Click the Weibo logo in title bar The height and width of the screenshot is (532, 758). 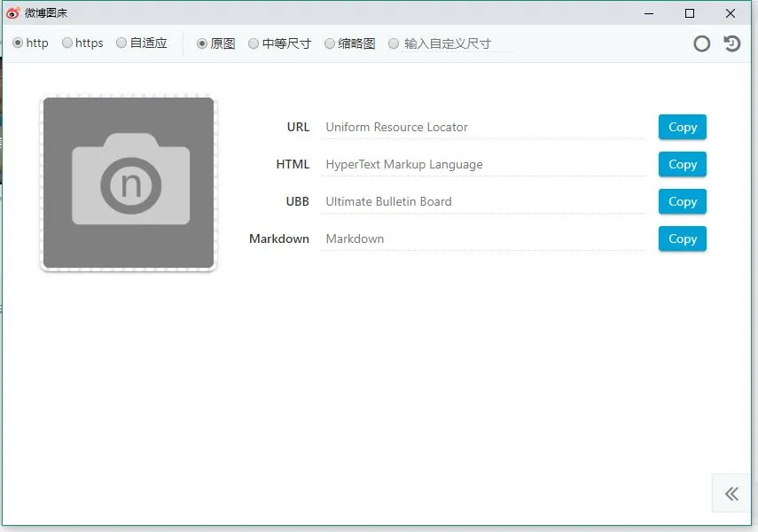point(13,13)
